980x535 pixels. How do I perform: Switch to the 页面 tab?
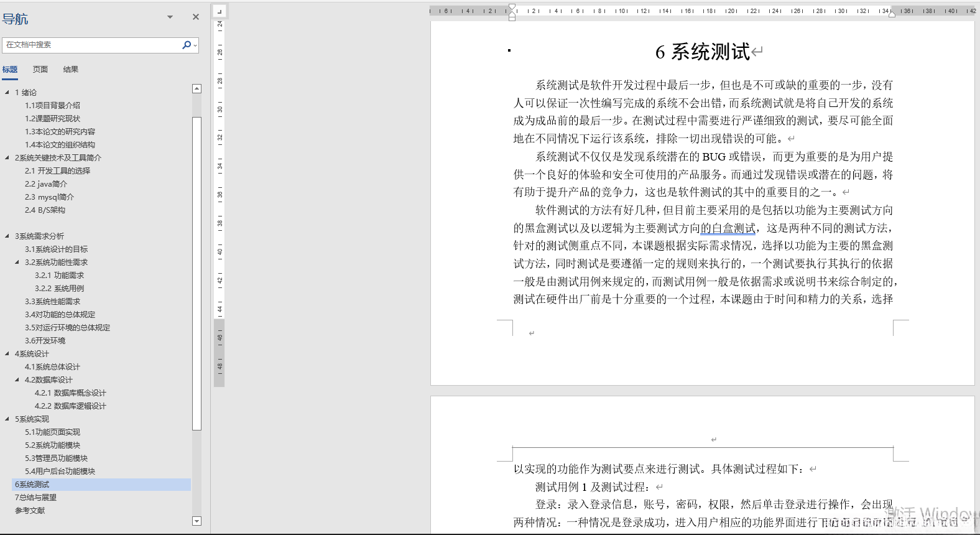(x=40, y=70)
